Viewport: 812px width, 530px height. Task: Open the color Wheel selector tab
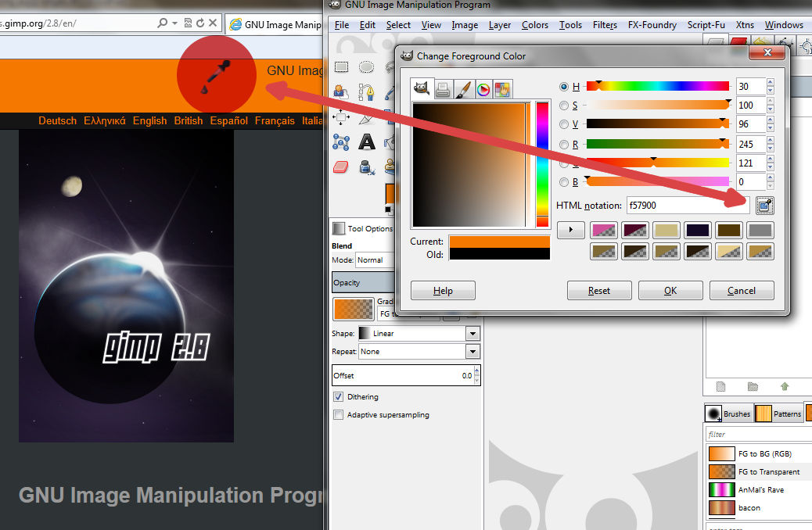tap(483, 90)
